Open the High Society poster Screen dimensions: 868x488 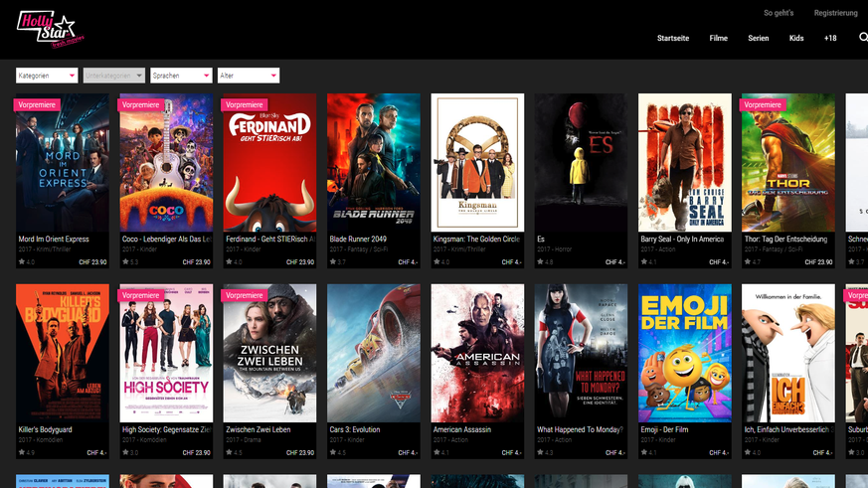point(166,353)
